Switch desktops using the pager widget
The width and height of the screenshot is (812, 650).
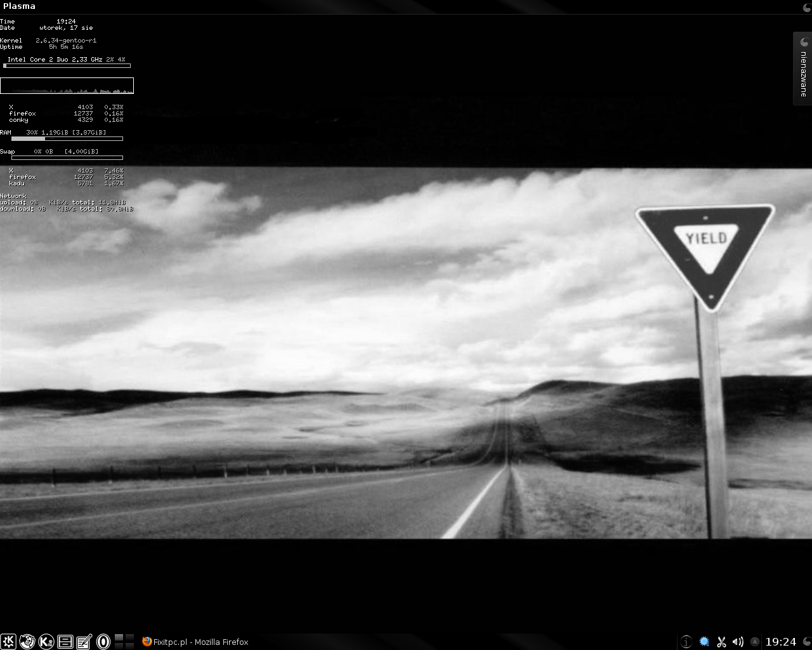pyautogui.click(x=124, y=641)
